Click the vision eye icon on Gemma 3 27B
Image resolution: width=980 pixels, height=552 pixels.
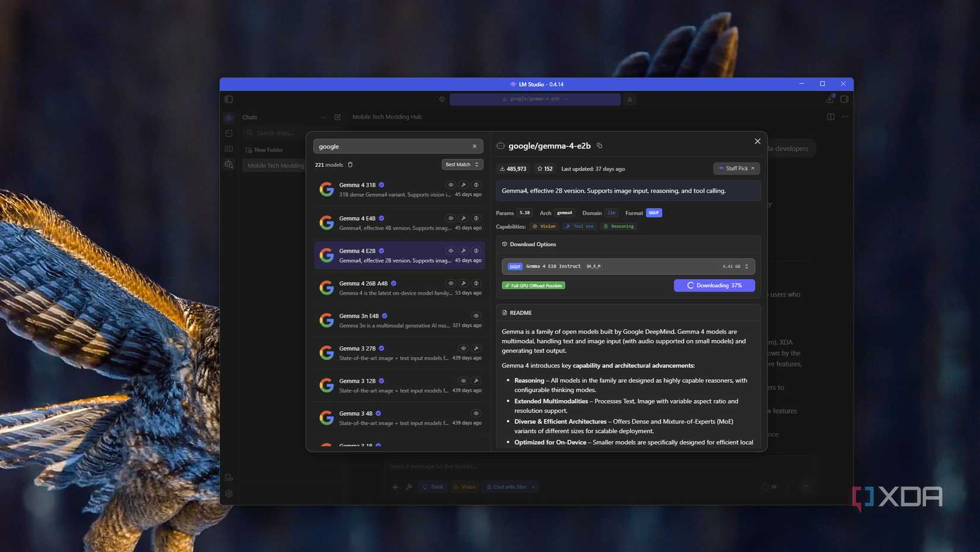pos(463,348)
